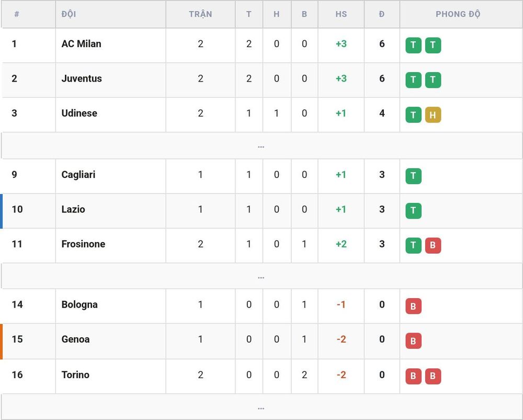Click Juventus's second green T badge
Image resolution: width=523 pixels, height=420 pixels.
pos(433,80)
